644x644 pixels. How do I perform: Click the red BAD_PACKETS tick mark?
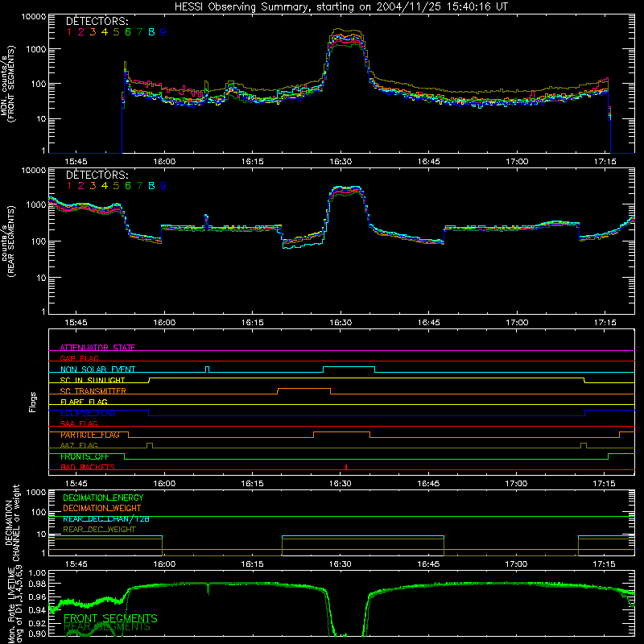point(346,467)
